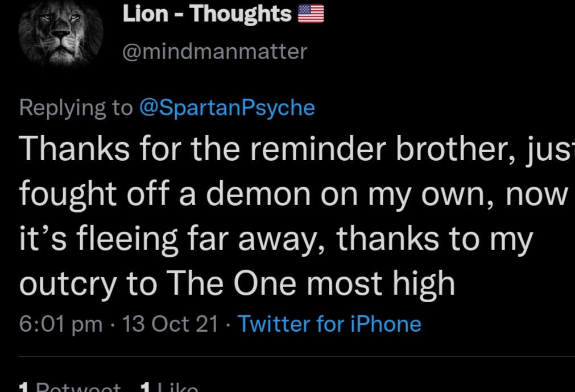This screenshot has width=575, height=392.
Task: Click the 6:01 pm timestamp
Action: (x=61, y=324)
